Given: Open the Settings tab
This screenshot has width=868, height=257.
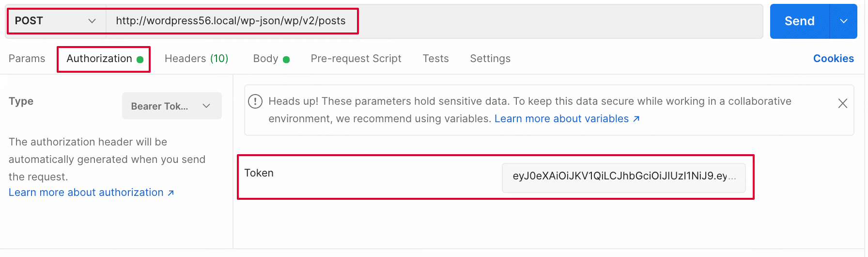Looking at the screenshot, I should [490, 59].
